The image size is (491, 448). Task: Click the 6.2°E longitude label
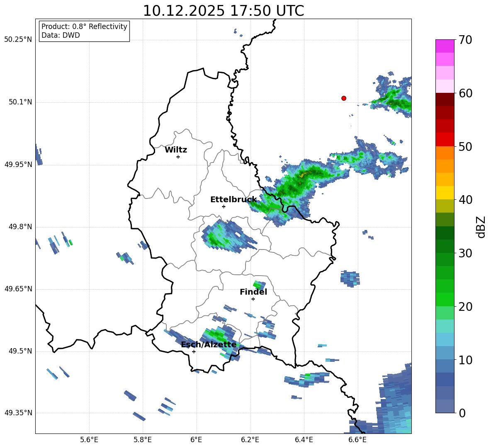coord(250,440)
